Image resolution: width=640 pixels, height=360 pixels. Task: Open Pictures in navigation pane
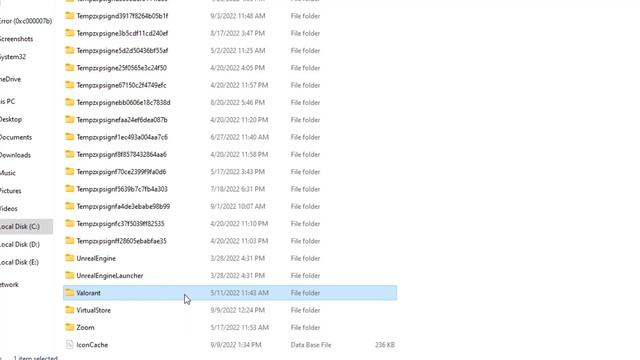tap(11, 191)
